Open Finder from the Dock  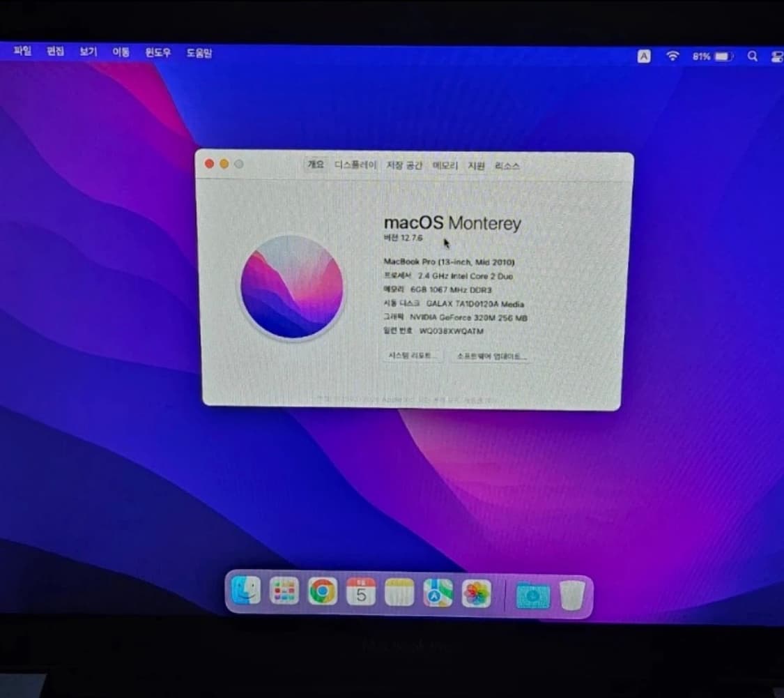[246, 591]
